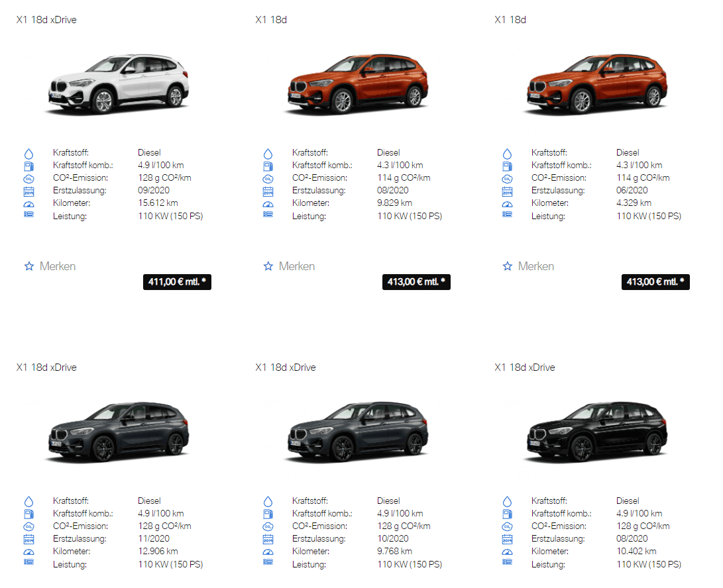Click the power icon of the 9.829 km car
The width and height of the screenshot is (723, 588).
click(268, 215)
